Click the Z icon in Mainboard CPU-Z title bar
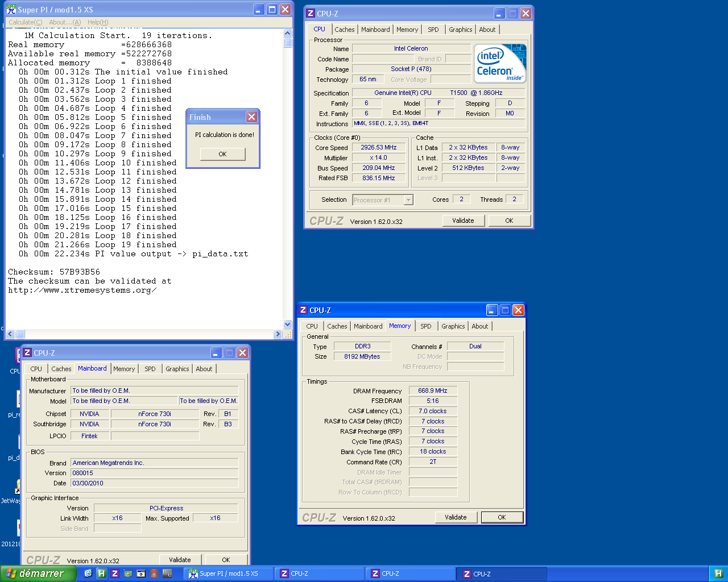728x582 pixels. tap(27, 352)
